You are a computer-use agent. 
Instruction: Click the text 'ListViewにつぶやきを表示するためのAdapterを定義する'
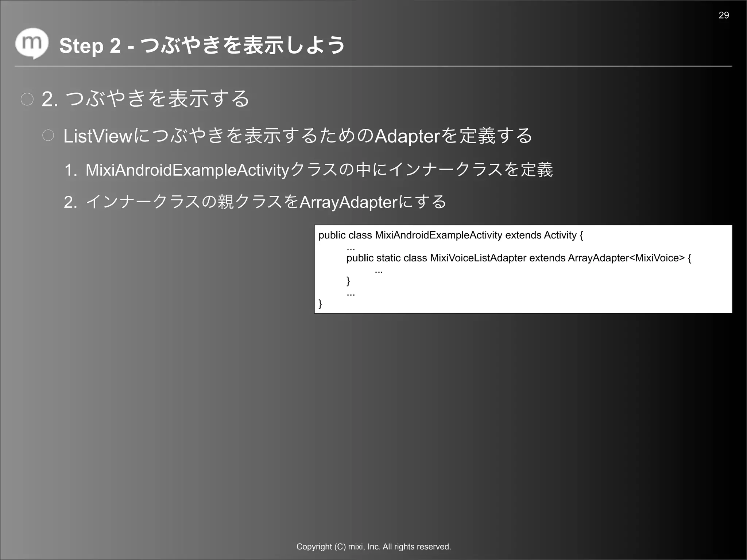click(x=297, y=136)
